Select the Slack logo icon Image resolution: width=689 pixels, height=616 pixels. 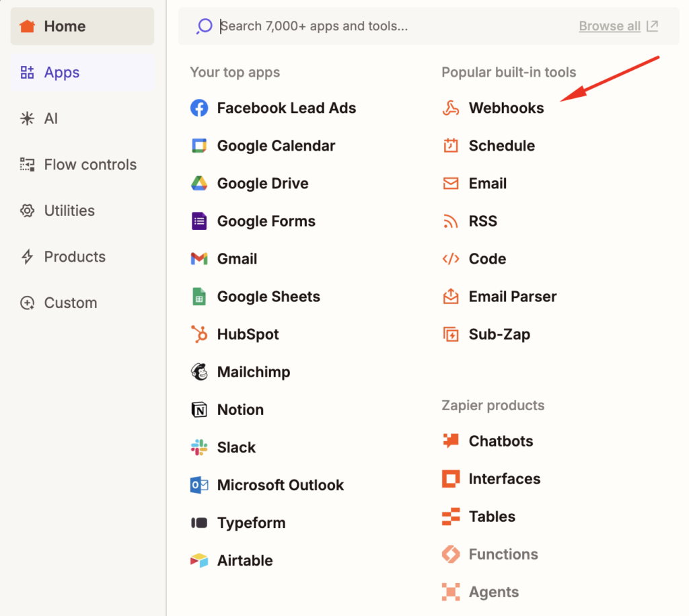click(199, 447)
